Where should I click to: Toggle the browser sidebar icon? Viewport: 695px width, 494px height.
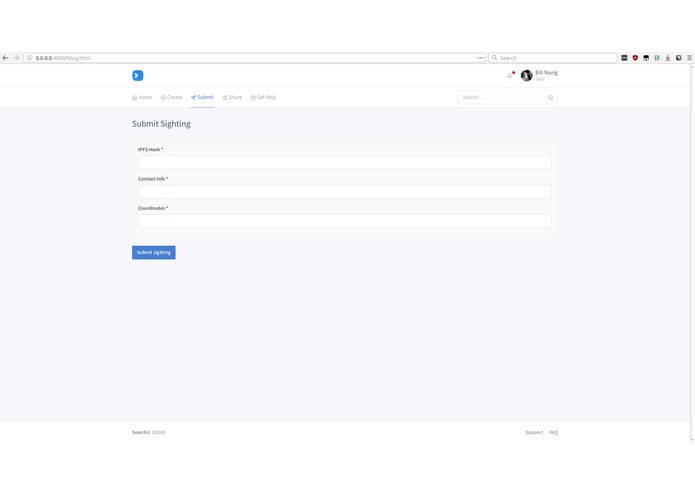click(679, 58)
